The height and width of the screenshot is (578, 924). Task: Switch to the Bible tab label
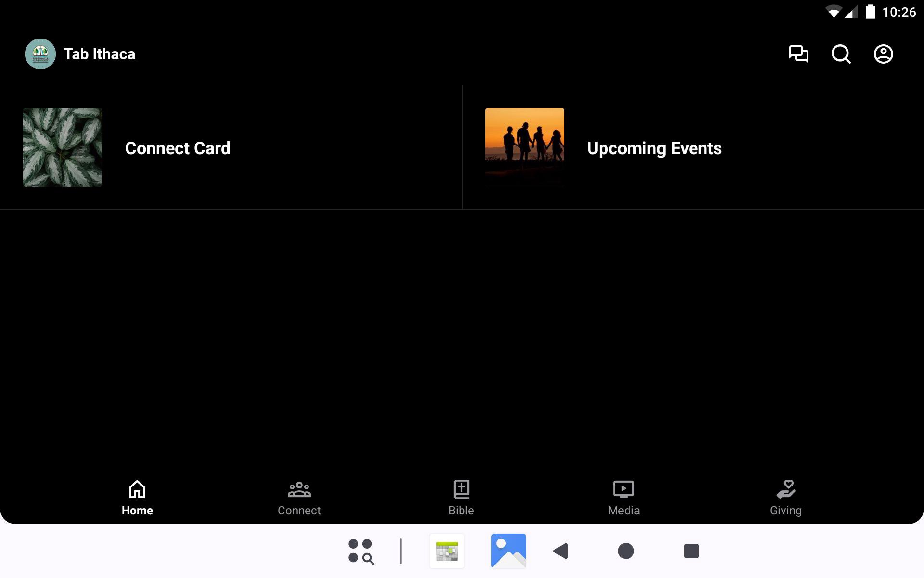tap(461, 511)
